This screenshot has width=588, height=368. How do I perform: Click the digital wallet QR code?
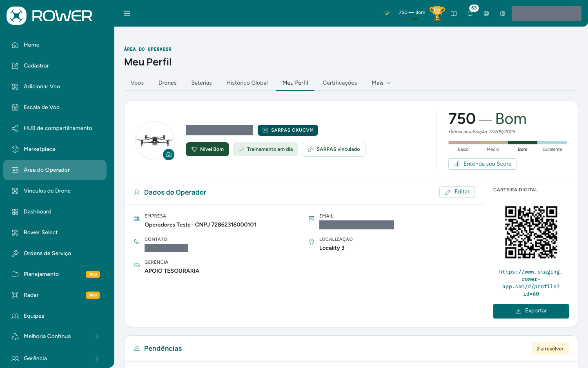[531, 232]
